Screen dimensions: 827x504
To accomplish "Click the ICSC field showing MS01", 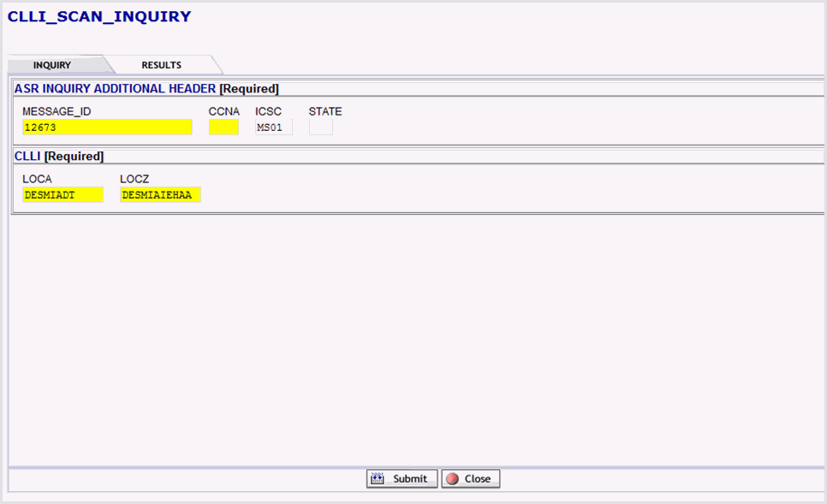I will click(274, 127).
